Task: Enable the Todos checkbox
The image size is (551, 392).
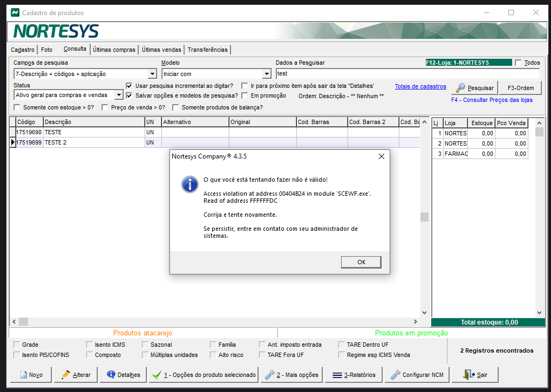Action: tap(518, 63)
